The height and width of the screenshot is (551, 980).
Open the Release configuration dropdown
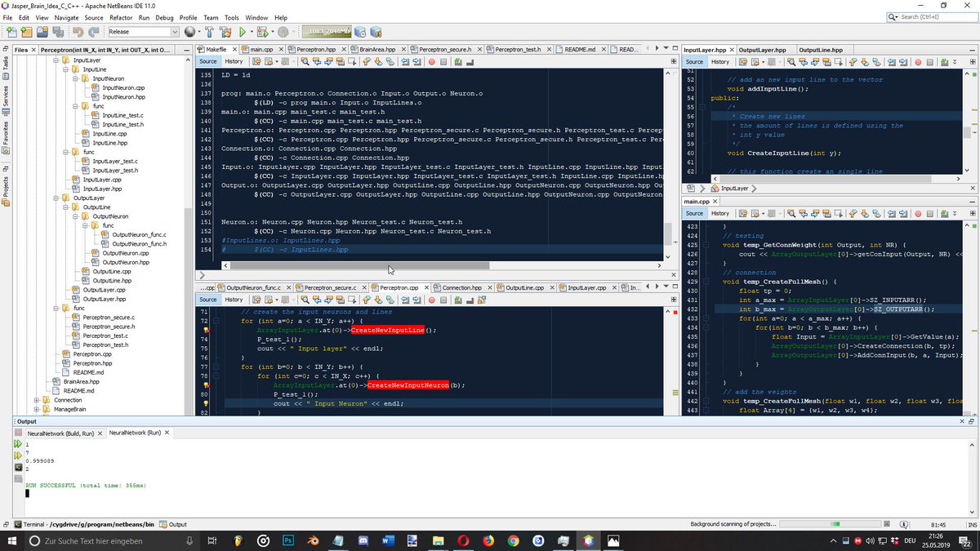tap(144, 32)
